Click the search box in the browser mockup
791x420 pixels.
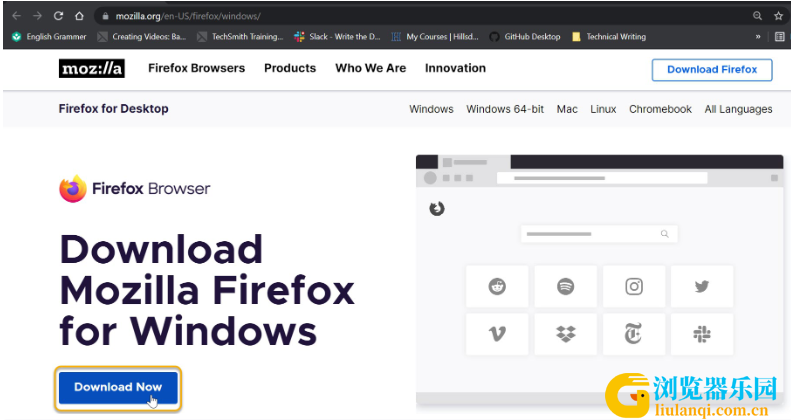(599, 234)
